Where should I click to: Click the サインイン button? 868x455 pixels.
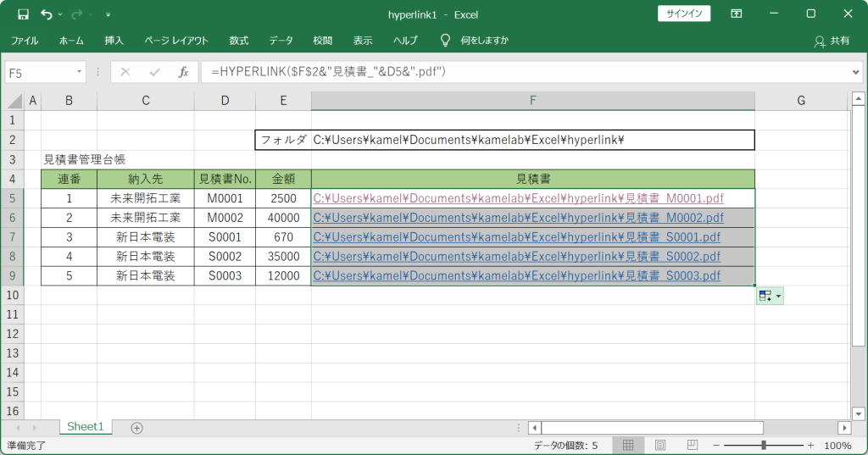click(684, 14)
